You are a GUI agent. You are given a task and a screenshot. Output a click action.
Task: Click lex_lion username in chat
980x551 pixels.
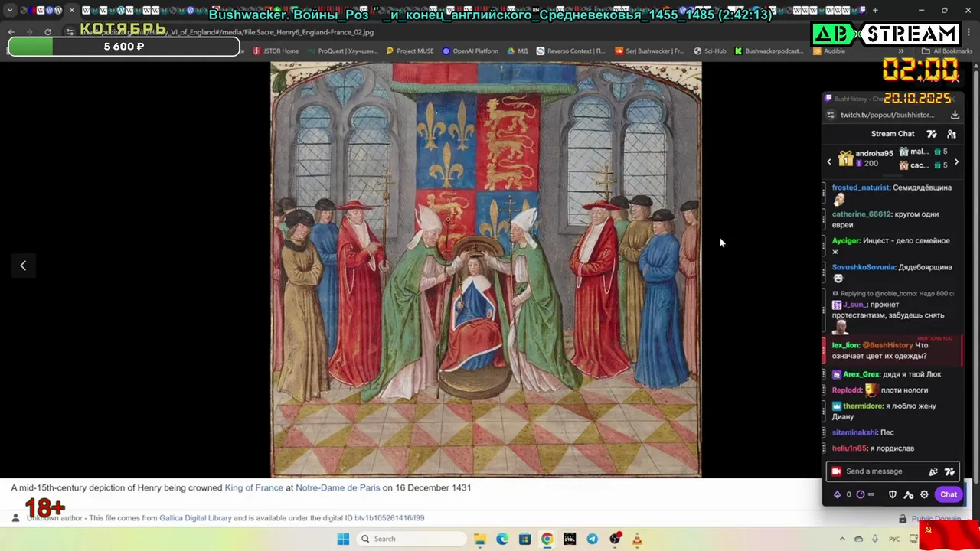pos(845,345)
